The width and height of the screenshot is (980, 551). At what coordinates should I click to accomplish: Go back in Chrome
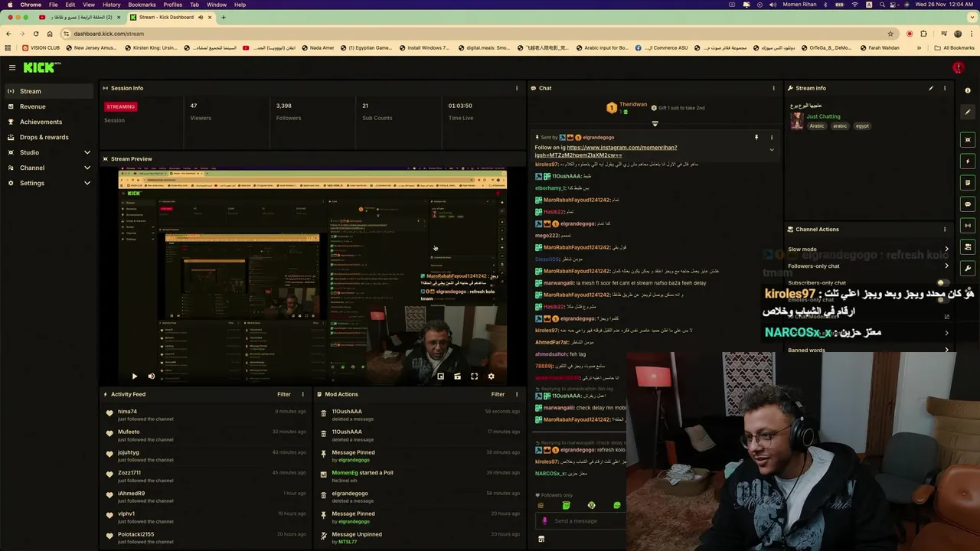coord(8,34)
